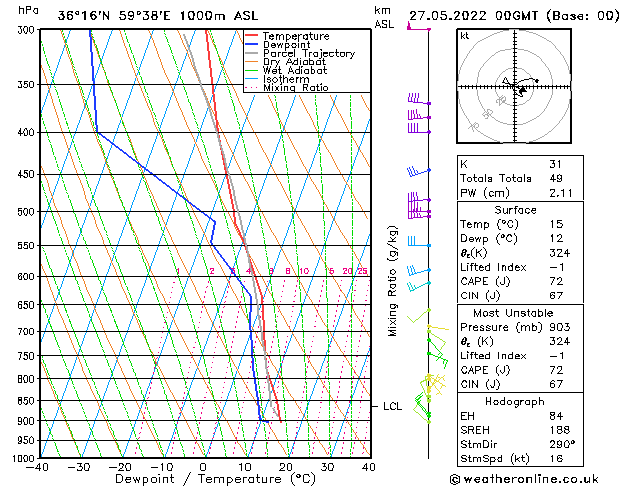
Task: Click the Temperature legend entry
Action: [296, 36]
